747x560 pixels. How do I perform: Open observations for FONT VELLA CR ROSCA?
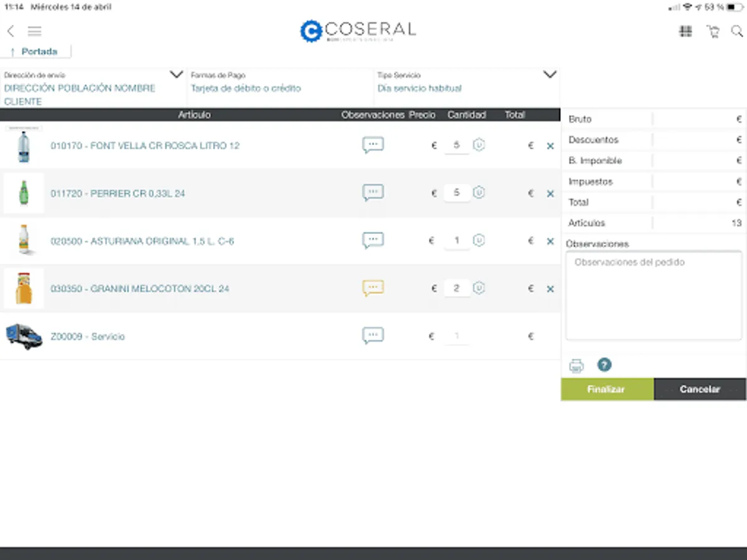coord(373,145)
